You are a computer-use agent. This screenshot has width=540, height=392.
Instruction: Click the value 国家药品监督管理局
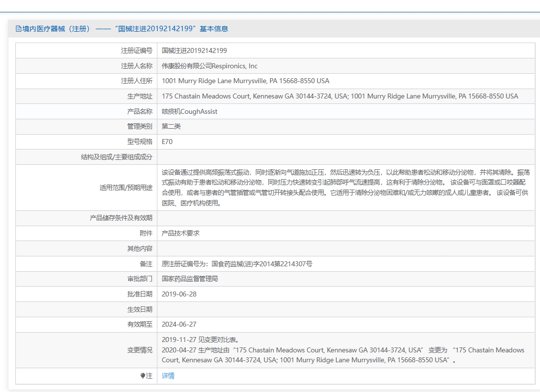pyautogui.click(x=190, y=279)
